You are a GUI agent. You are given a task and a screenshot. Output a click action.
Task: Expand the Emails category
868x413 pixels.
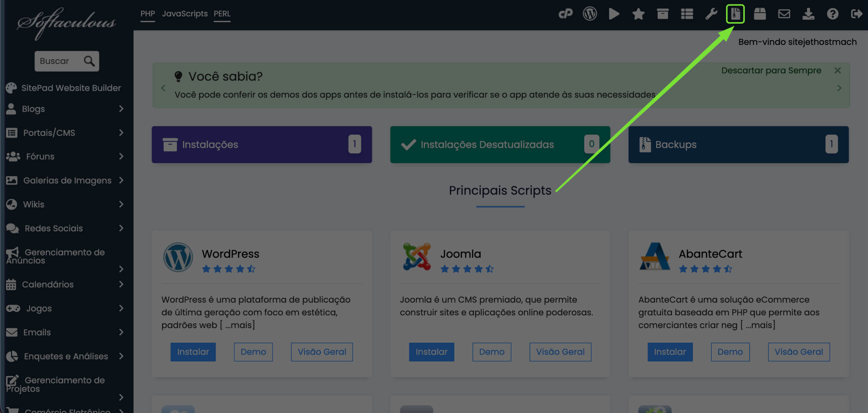point(64,332)
